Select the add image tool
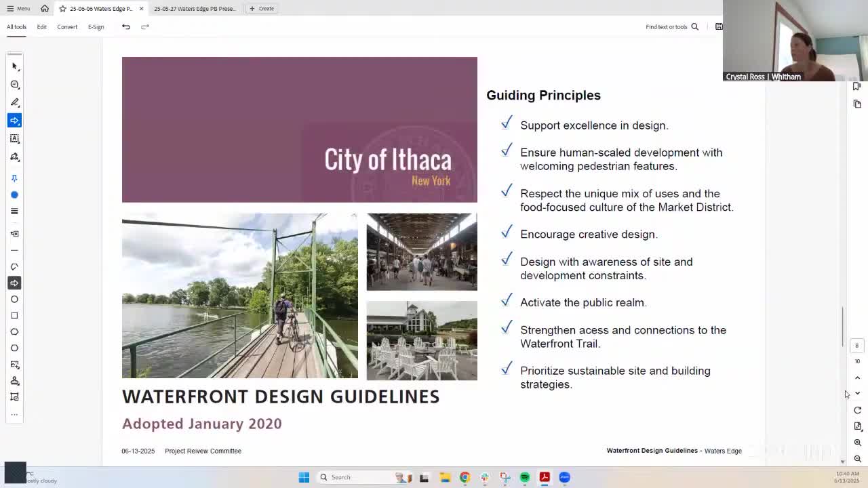The height and width of the screenshot is (488, 868). [14, 365]
